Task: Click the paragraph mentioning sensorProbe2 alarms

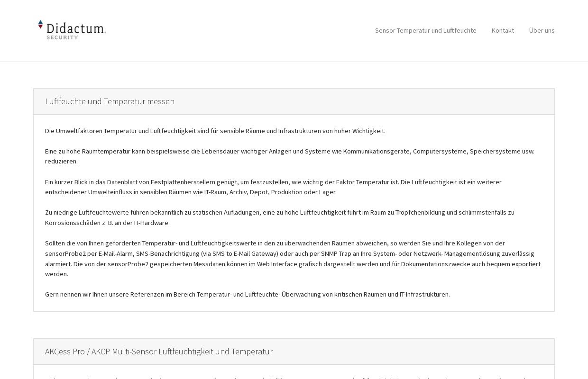Action: pos(293,258)
